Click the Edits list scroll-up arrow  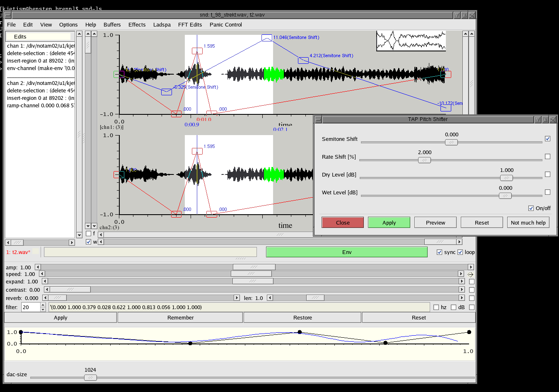pyautogui.click(x=79, y=34)
